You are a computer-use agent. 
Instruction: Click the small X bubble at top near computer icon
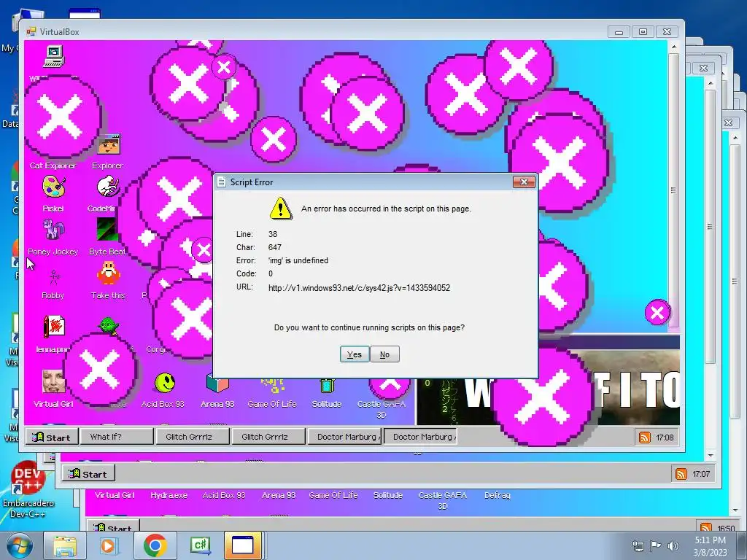(224, 67)
